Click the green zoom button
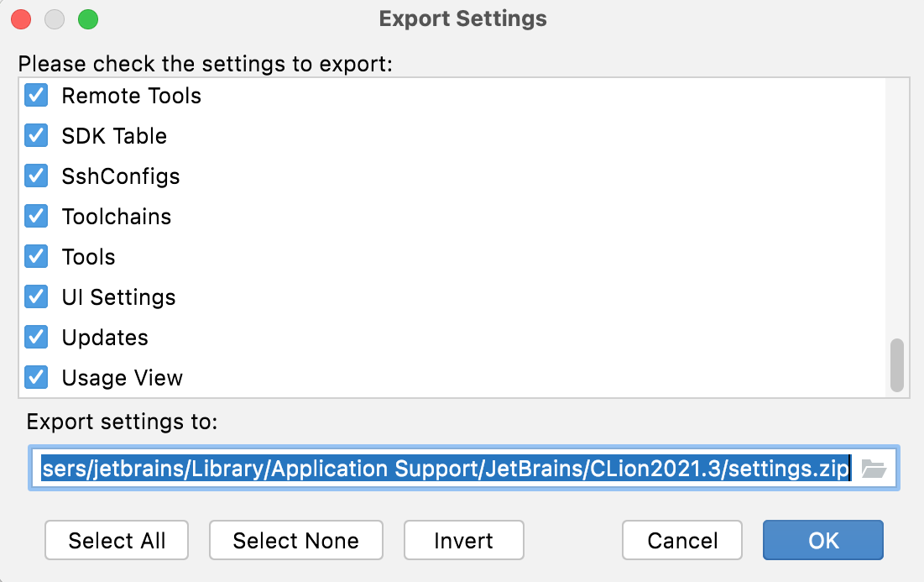The image size is (924, 582). coord(87,18)
